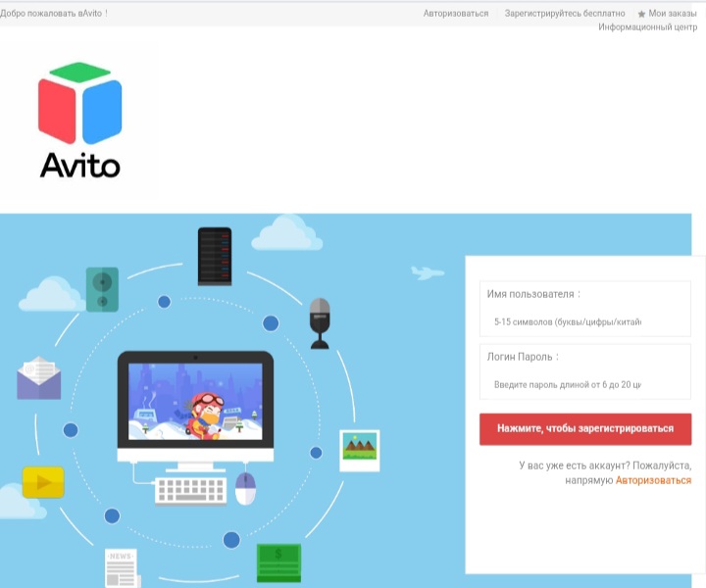Click the server rack icon

click(x=214, y=256)
